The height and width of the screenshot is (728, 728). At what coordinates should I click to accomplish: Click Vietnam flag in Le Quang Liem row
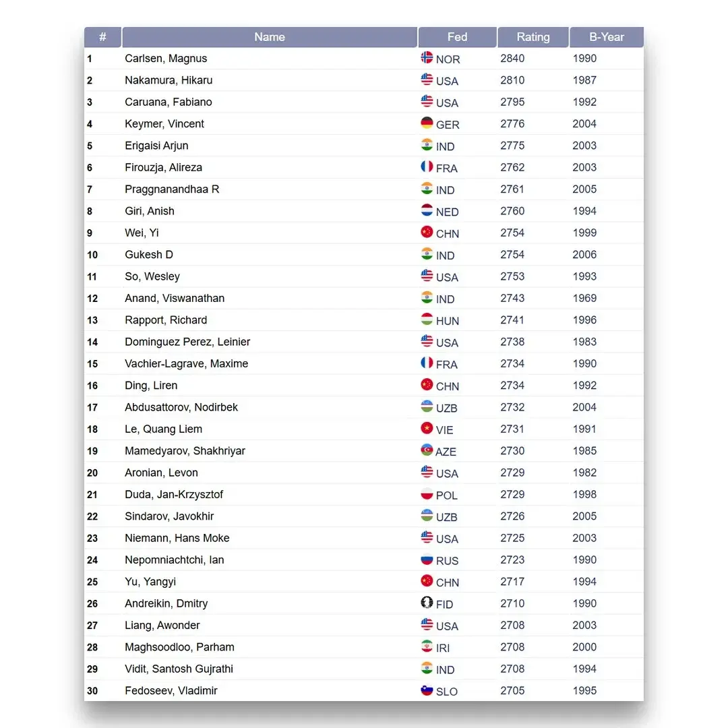[x=427, y=429]
